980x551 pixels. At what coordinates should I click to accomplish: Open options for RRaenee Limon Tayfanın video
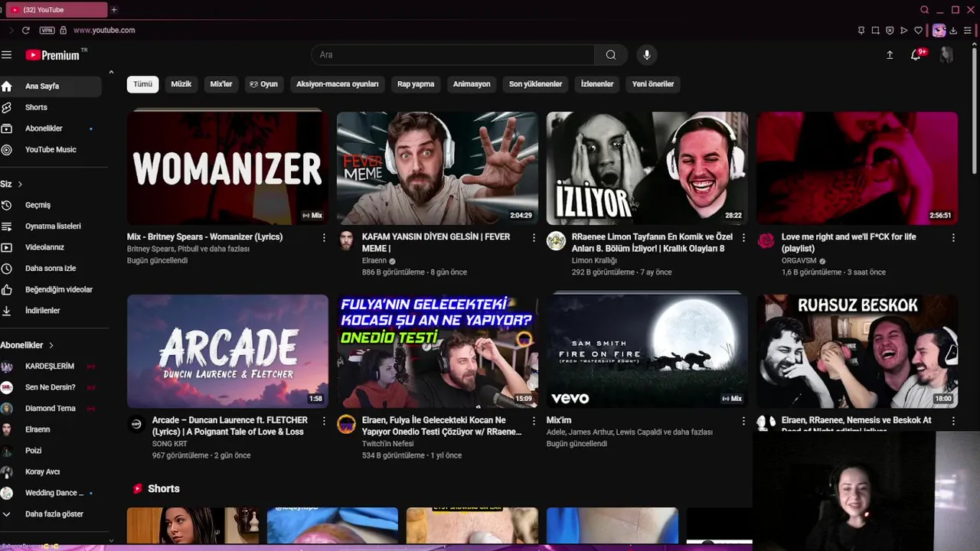(x=743, y=238)
